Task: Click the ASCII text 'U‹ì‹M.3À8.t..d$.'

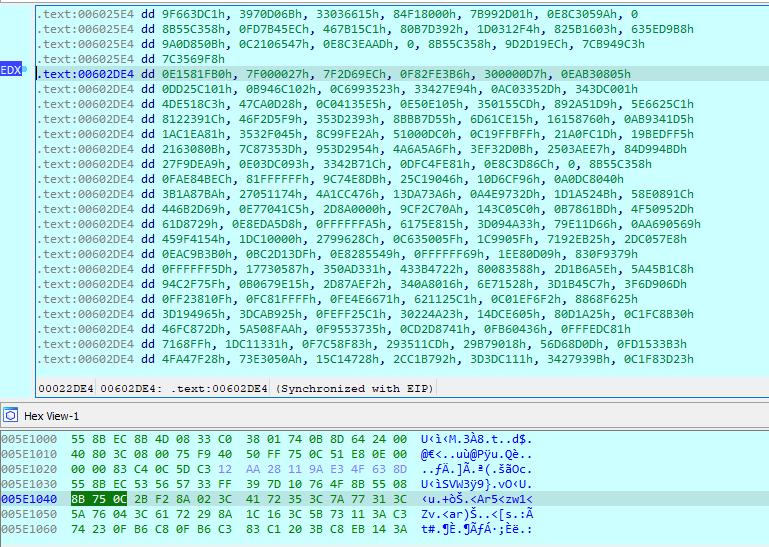Action: pos(476,439)
